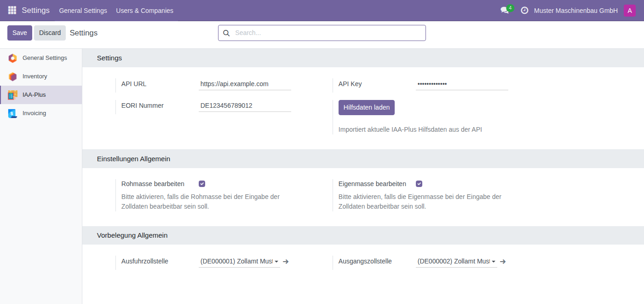Screen dimensions: 644x304
Task: Select the Inventory app icon in sidebar
Action: (12, 76)
